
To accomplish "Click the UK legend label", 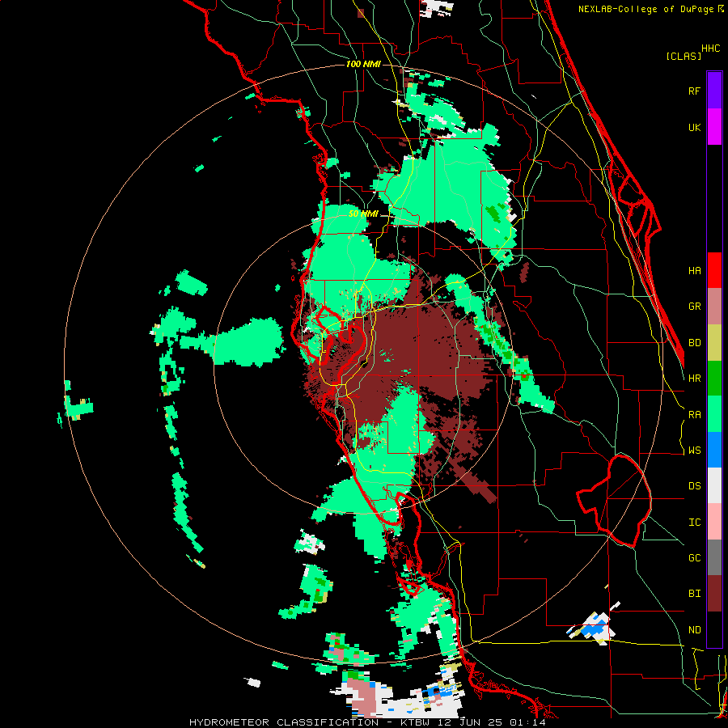I will pyautogui.click(x=695, y=128).
